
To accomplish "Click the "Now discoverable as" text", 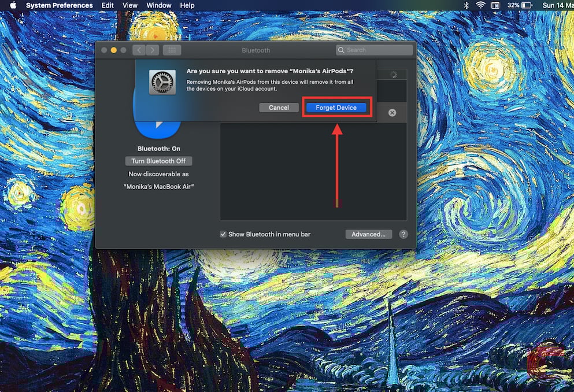I will (x=158, y=174).
